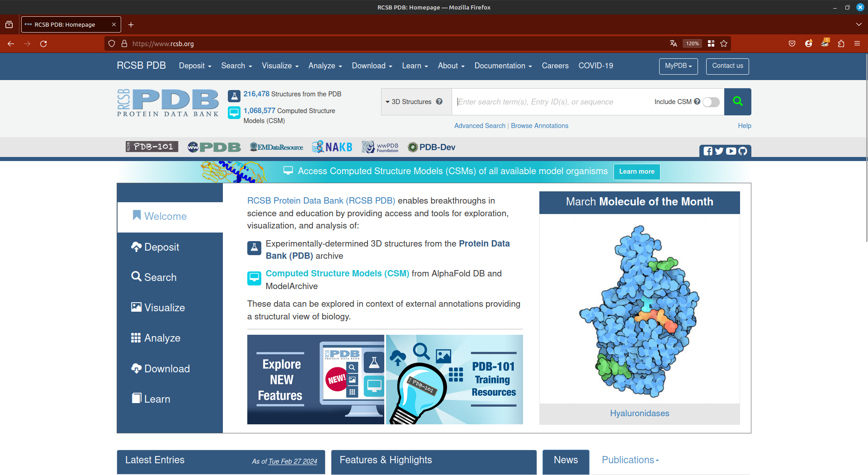Select the Visualize sidebar tab

(x=170, y=308)
